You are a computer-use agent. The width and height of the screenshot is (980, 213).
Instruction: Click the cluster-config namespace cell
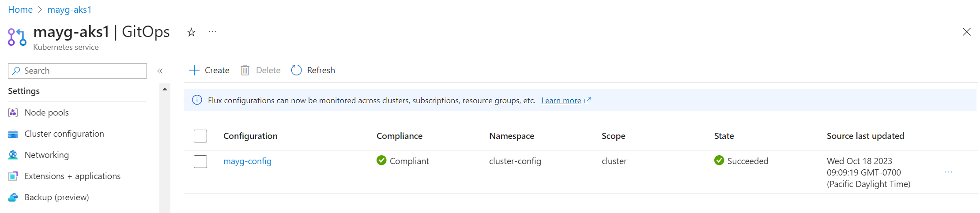[x=515, y=161]
